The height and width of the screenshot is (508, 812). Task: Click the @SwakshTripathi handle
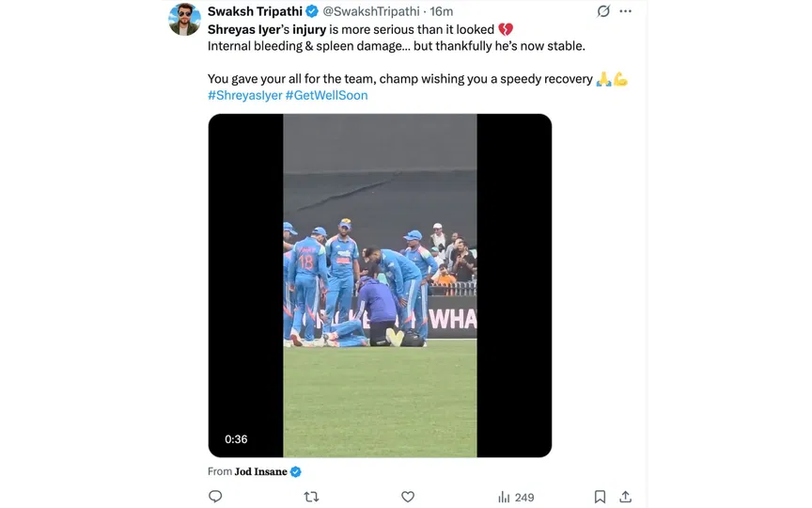(x=370, y=11)
